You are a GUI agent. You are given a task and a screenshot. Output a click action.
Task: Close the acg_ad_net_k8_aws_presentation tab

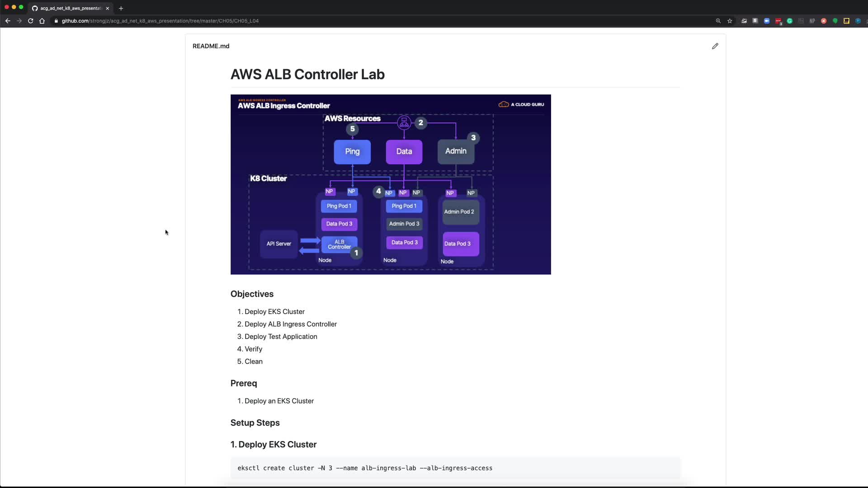[x=107, y=8]
